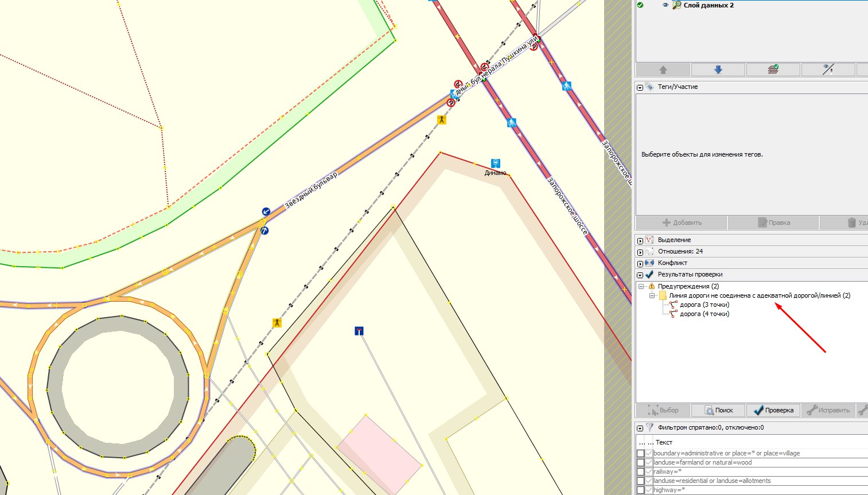
Task: Click the blue turn-left sign icon
Action: pos(266,212)
